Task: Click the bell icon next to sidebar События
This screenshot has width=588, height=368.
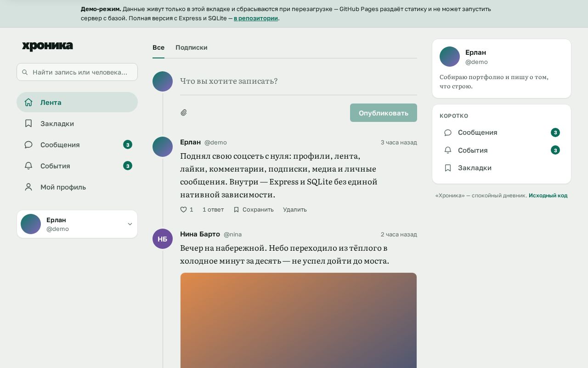Action: (28, 166)
